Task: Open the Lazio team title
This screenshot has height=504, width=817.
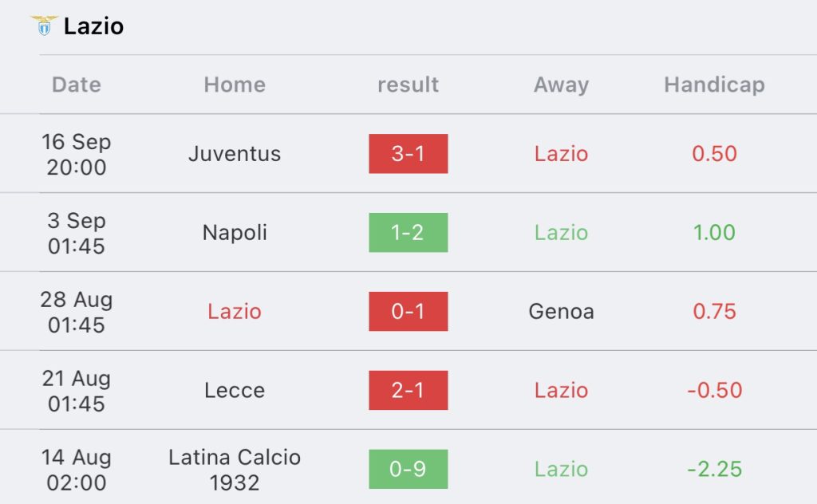Action: click(x=93, y=26)
